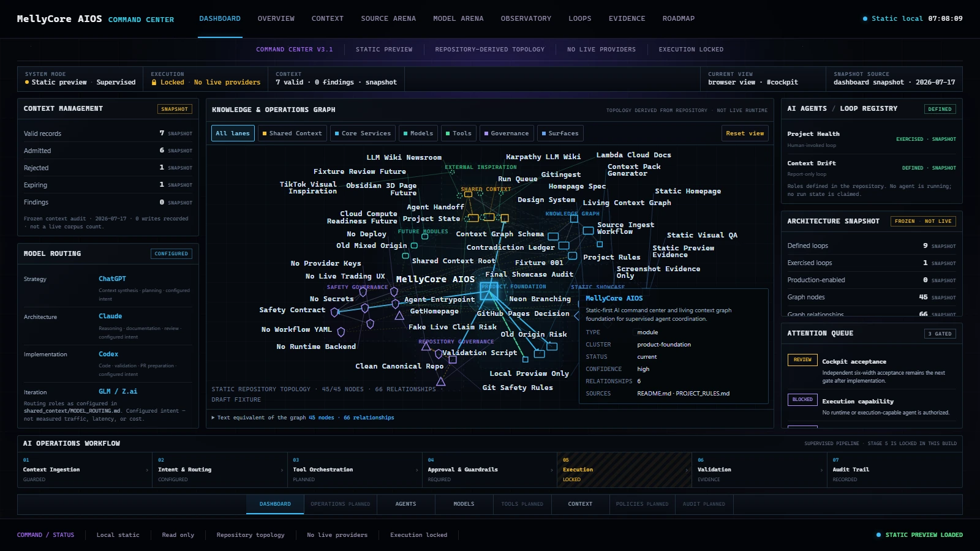Toggle the Models lane filter
980x551 pixels.
(x=418, y=133)
